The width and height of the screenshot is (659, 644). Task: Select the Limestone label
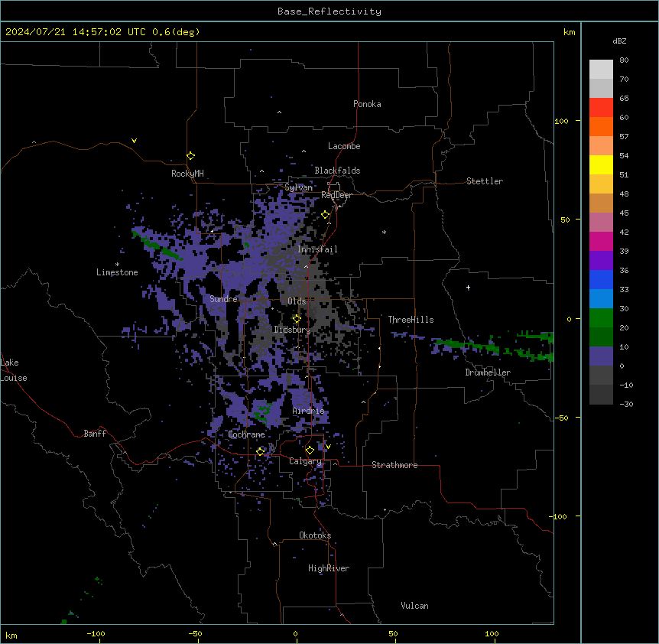click(x=117, y=272)
